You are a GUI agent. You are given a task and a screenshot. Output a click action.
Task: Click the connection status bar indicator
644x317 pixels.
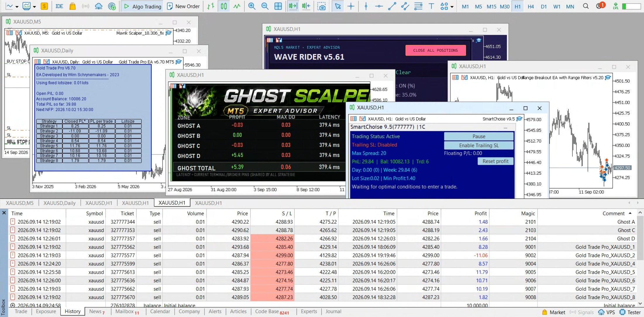tap(631, 6)
